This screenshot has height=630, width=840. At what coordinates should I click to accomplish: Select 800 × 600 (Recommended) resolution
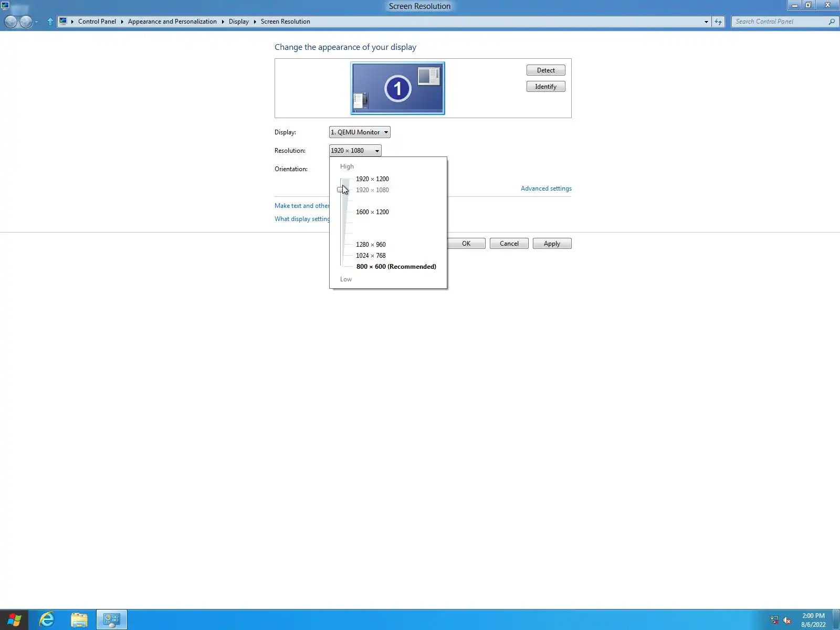pos(396,267)
